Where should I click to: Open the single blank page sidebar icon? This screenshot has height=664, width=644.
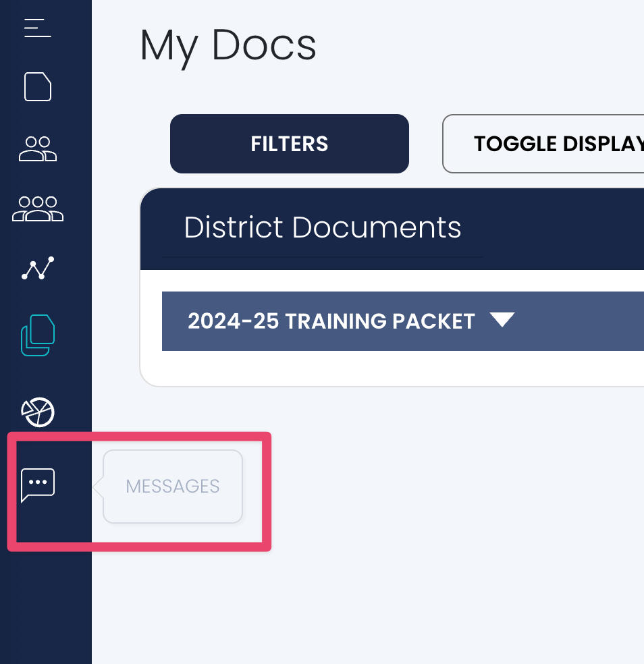[x=38, y=87]
